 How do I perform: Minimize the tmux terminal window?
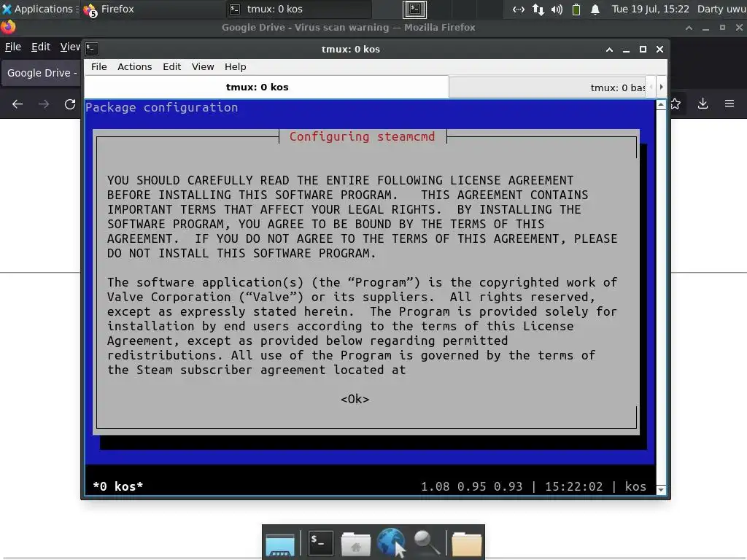tap(626, 50)
